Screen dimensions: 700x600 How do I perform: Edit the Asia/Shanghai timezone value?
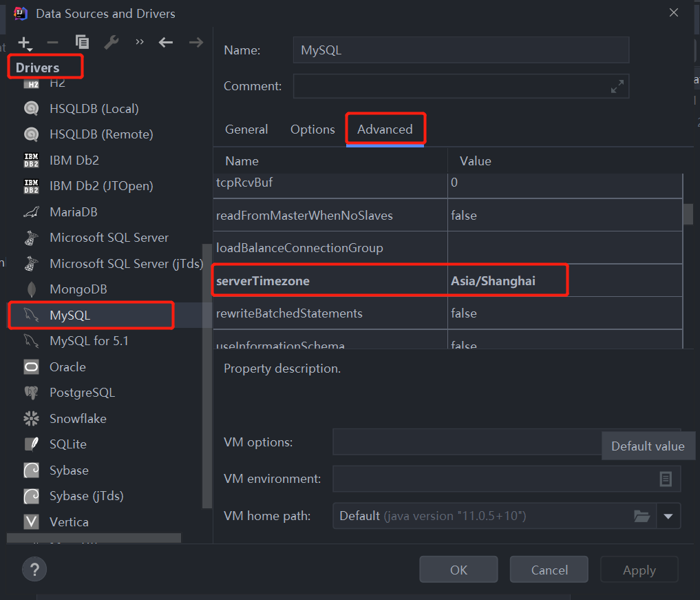click(x=564, y=281)
